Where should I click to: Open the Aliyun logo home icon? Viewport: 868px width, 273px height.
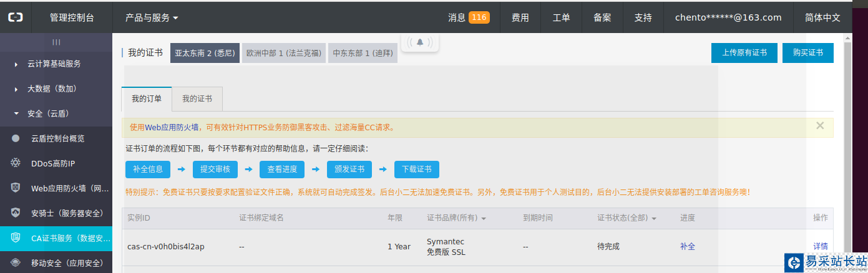pos(16,17)
